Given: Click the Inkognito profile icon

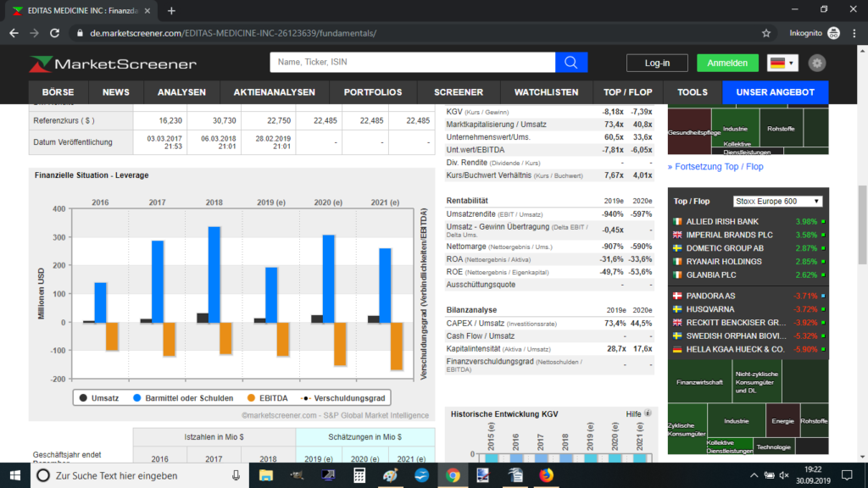Looking at the screenshot, I should pos(834,33).
